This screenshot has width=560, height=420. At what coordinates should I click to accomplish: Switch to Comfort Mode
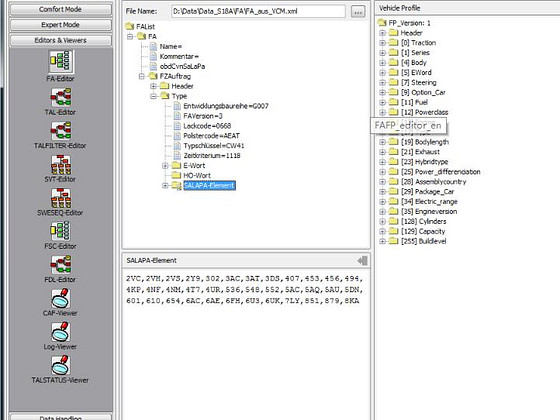(61, 9)
